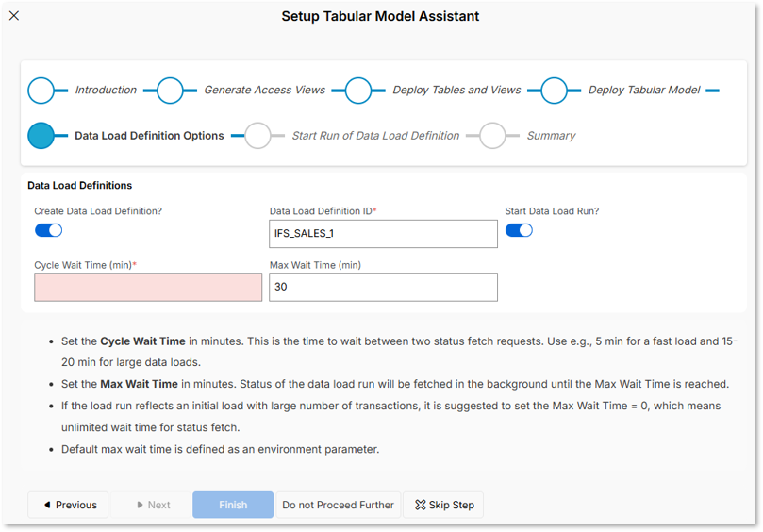Click the Start Data Load Run? label
The height and width of the screenshot is (532, 763).
coord(552,211)
